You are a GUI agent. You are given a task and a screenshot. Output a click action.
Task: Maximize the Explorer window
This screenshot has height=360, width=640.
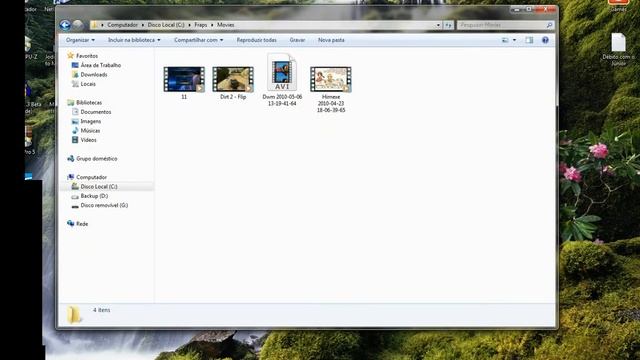pyautogui.click(x=529, y=9)
